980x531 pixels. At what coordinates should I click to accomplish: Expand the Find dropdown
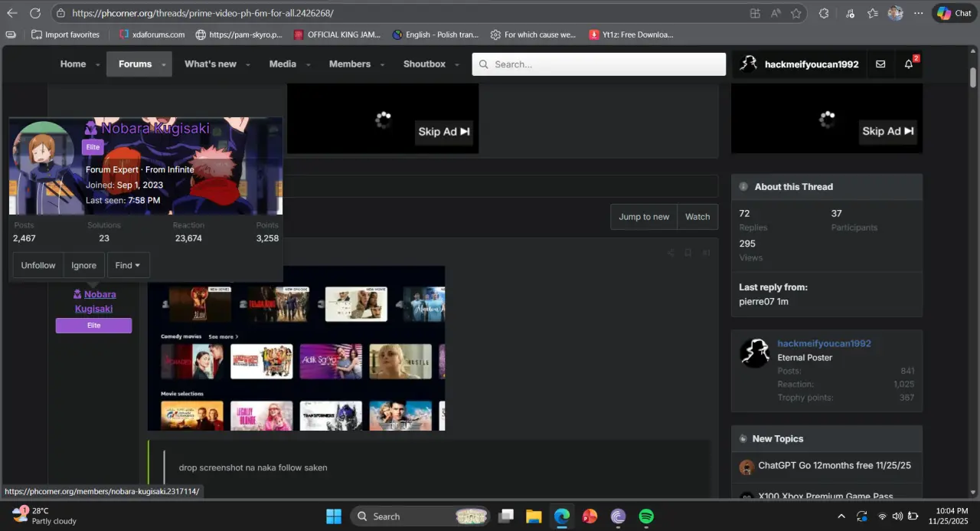[x=128, y=265]
